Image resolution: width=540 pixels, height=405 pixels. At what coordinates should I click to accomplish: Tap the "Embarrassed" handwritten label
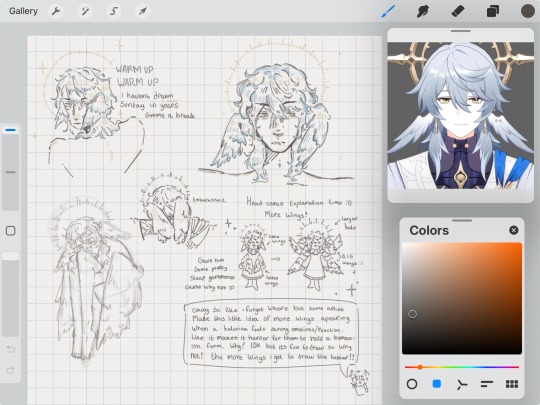click(x=209, y=200)
